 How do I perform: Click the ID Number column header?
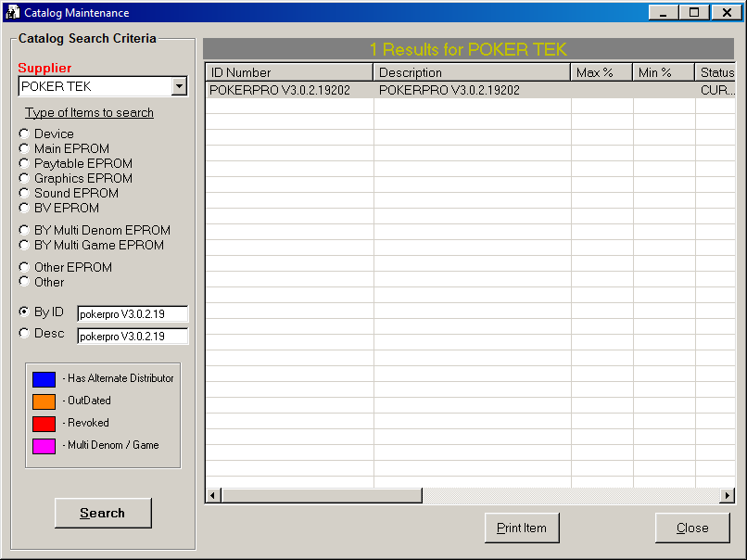coord(289,72)
